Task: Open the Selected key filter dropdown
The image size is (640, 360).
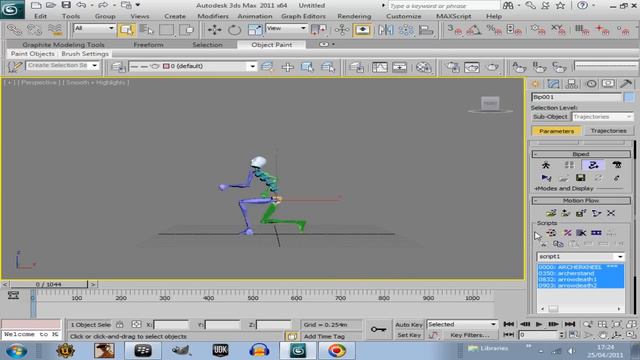Action: [462, 324]
